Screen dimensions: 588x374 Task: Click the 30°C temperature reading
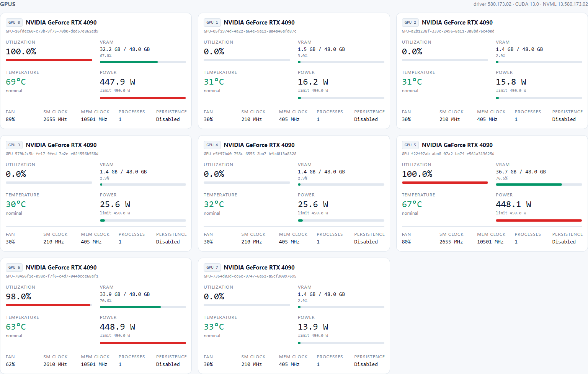pyautogui.click(x=16, y=204)
